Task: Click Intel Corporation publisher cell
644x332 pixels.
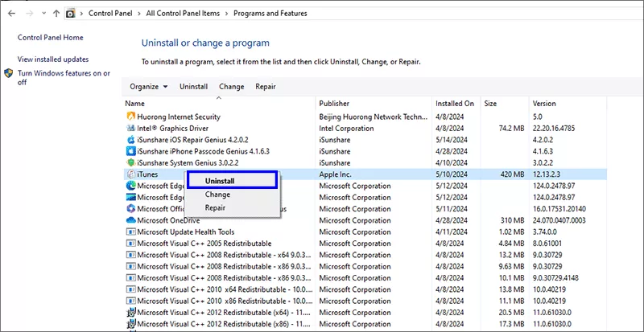Action: [x=346, y=128]
